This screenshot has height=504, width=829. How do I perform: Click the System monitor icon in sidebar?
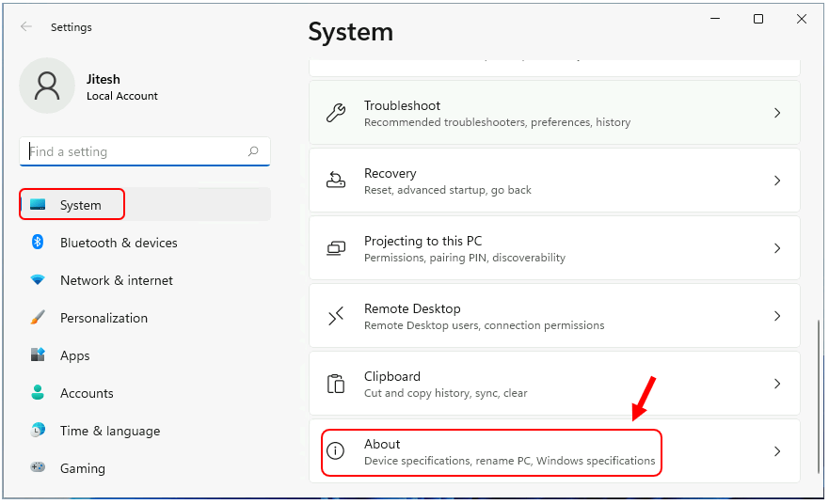click(x=38, y=204)
